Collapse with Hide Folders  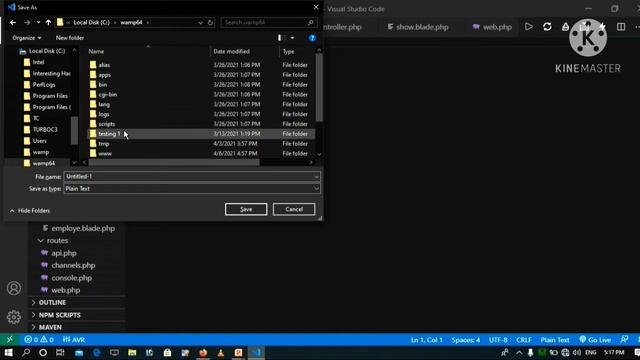tap(29, 211)
